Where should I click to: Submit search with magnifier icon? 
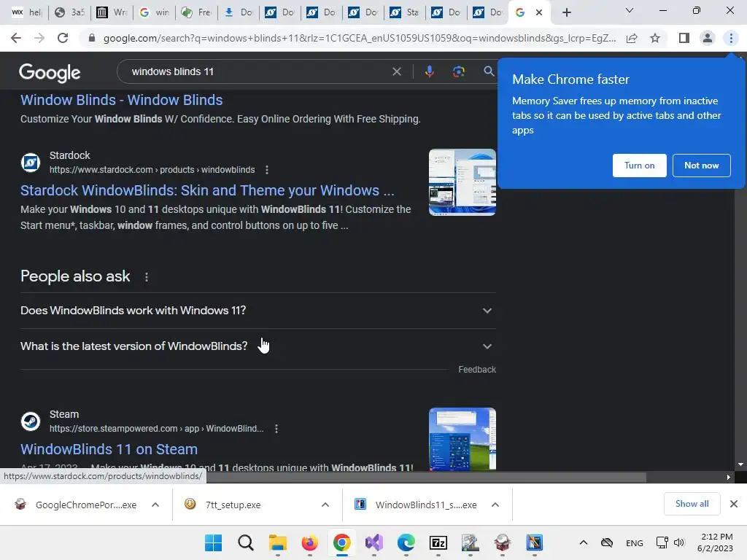click(489, 71)
